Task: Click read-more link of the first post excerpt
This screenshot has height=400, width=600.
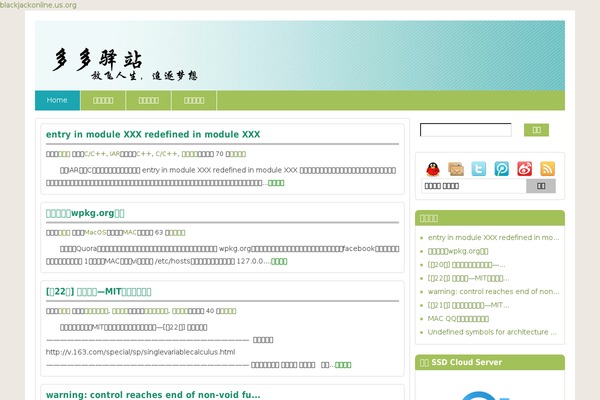Action: coord(276,183)
